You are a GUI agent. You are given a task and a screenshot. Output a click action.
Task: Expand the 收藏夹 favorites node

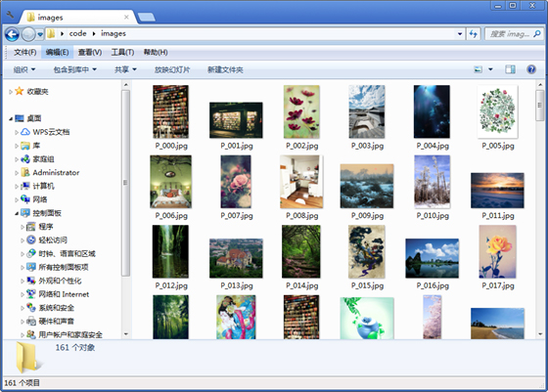point(11,92)
